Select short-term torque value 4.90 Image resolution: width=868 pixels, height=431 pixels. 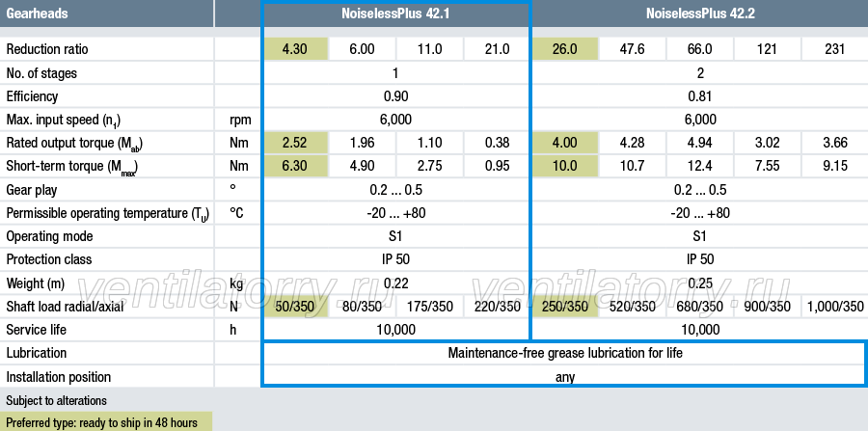pyautogui.click(x=362, y=166)
